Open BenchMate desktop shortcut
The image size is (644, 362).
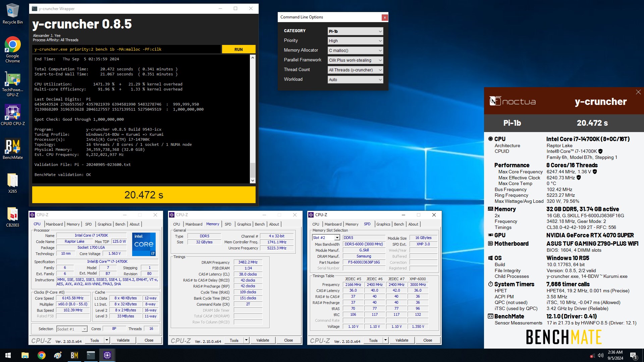[x=12, y=149]
